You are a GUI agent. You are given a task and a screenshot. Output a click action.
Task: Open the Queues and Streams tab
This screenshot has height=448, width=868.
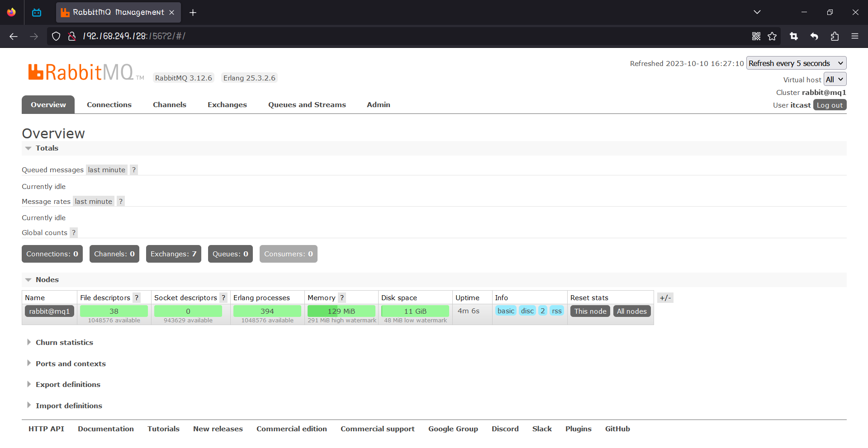[307, 105]
